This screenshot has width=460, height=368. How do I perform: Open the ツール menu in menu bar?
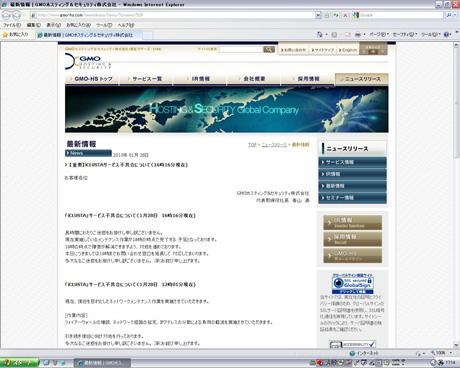point(104,25)
